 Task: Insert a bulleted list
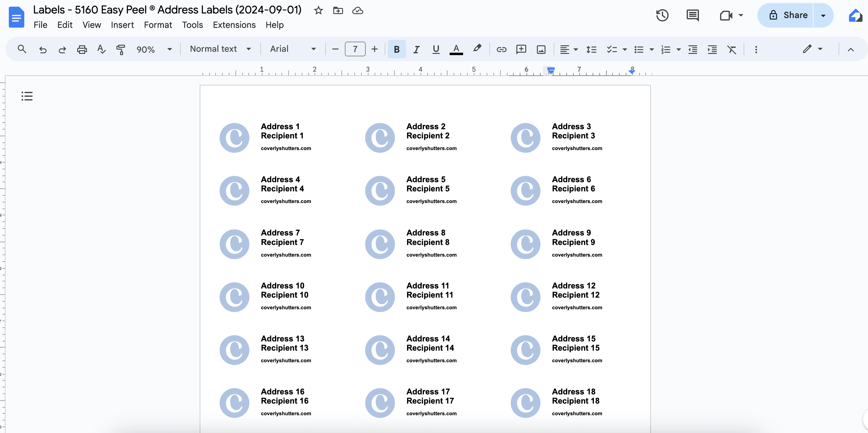(x=639, y=50)
